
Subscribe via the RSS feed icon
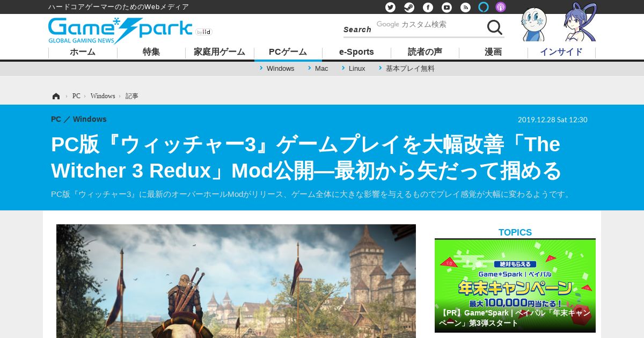pyautogui.click(x=465, y=7)
